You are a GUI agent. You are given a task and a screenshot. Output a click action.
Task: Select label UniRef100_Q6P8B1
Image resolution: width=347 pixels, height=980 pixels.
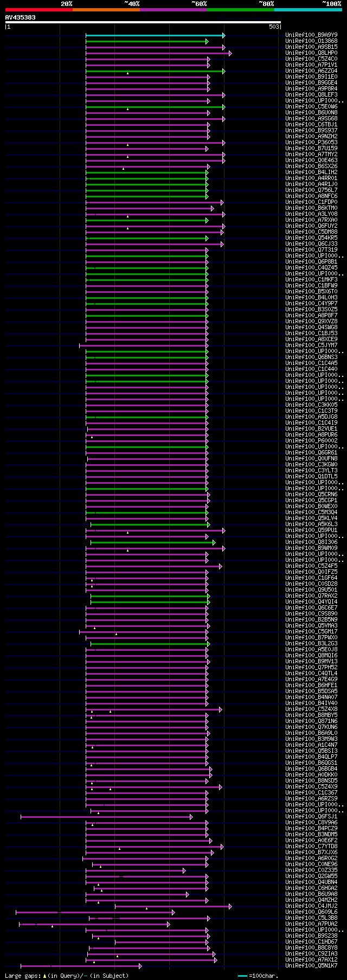311,262
